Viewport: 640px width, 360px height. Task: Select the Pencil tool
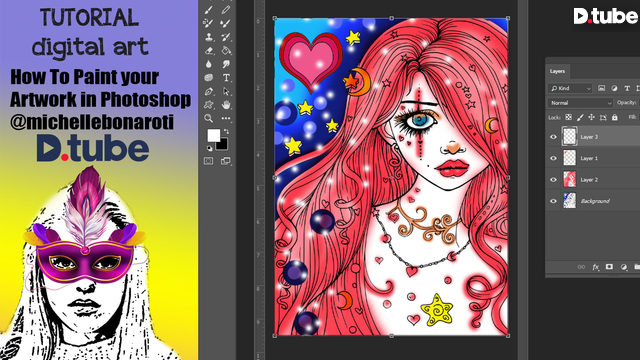coord(226,9)
